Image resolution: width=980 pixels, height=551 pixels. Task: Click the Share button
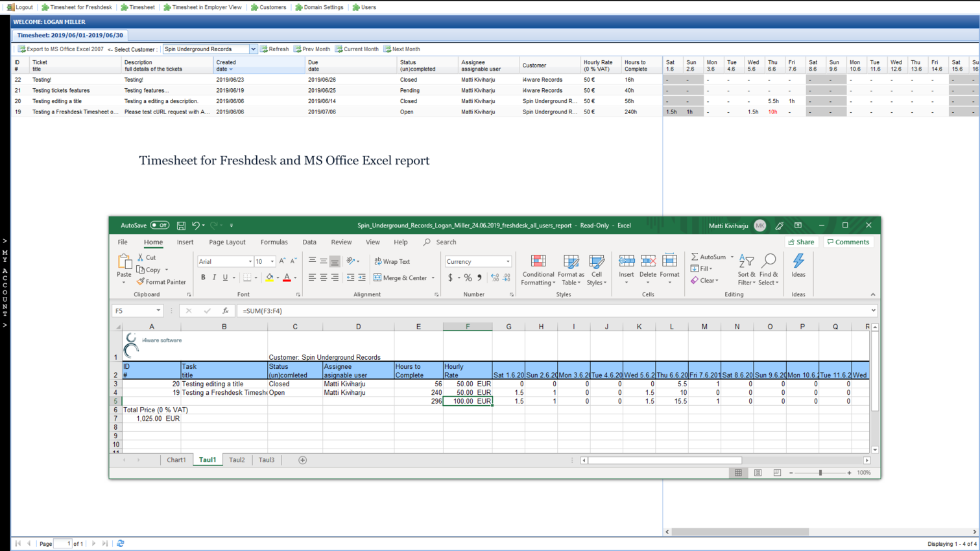(801, 242)
